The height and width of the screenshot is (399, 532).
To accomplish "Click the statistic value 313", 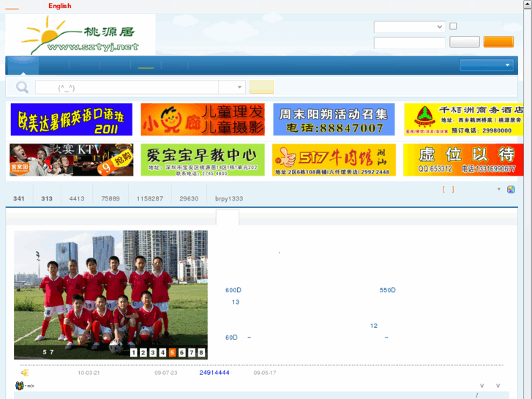I will 47,198.
